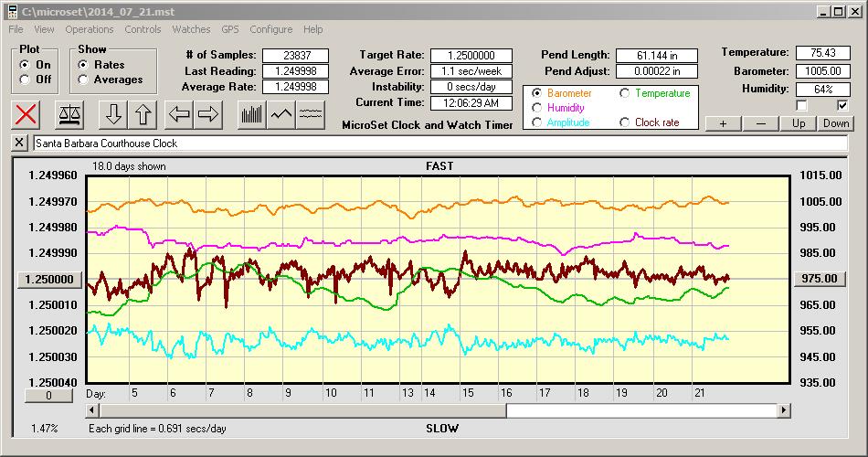Screen dimensions: 868x457
Task: Click the horizontal scrollbar right arrow
Action: [784, 410]
